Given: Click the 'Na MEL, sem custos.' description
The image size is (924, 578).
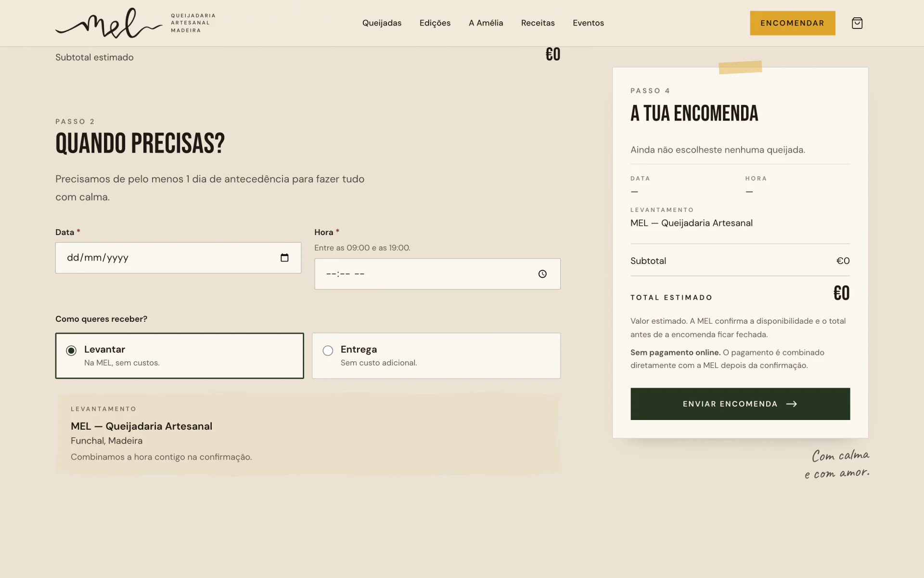Looking at the screenshot, I should click(122, 363).
